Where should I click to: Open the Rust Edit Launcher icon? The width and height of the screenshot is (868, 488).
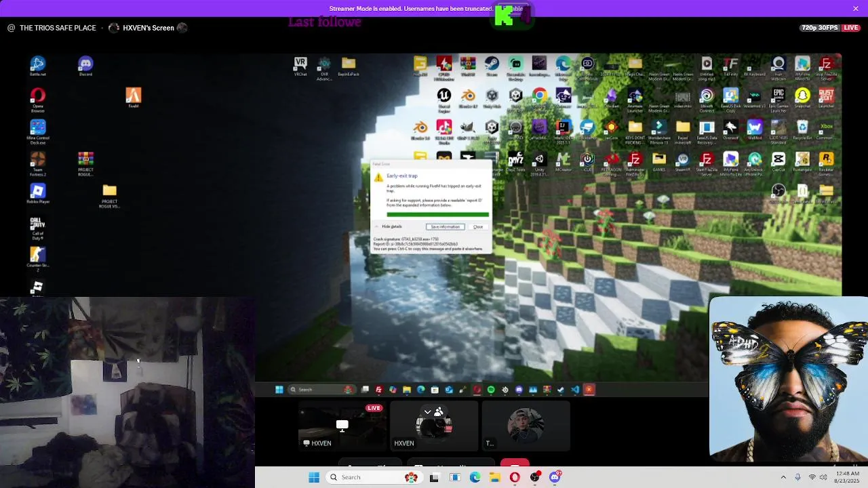click(x=826, y=98)
